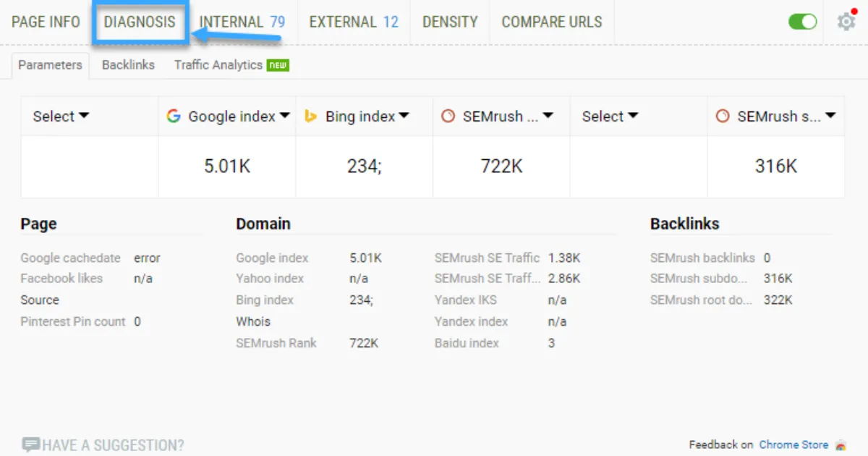Expand the second Select column dropdown

(x=610, y=116)
